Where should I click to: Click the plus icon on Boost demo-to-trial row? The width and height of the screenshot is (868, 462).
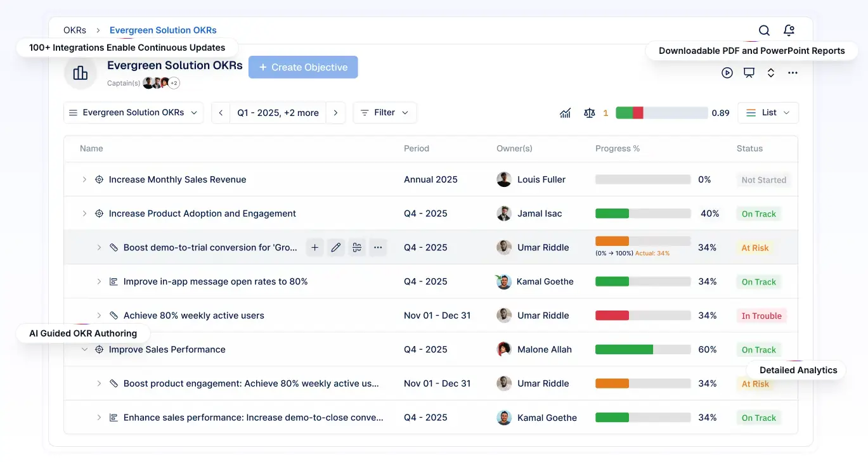coord(314,248)
